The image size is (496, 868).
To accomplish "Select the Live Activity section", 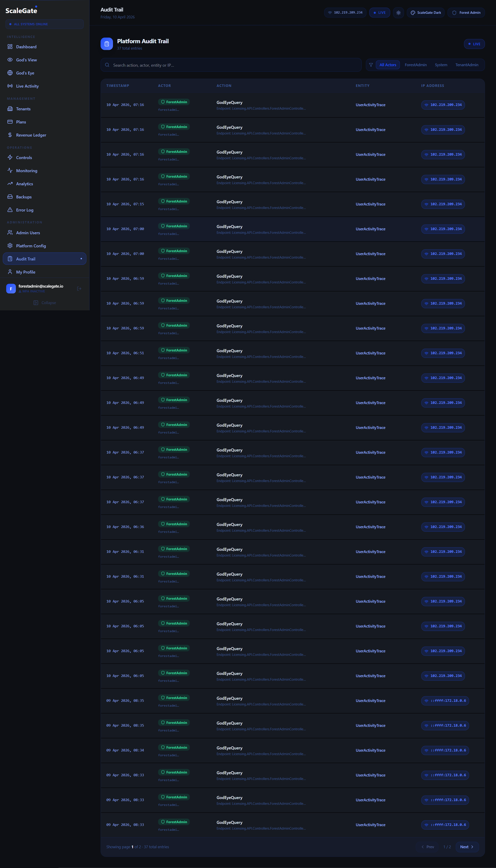I will pos(27,86).
